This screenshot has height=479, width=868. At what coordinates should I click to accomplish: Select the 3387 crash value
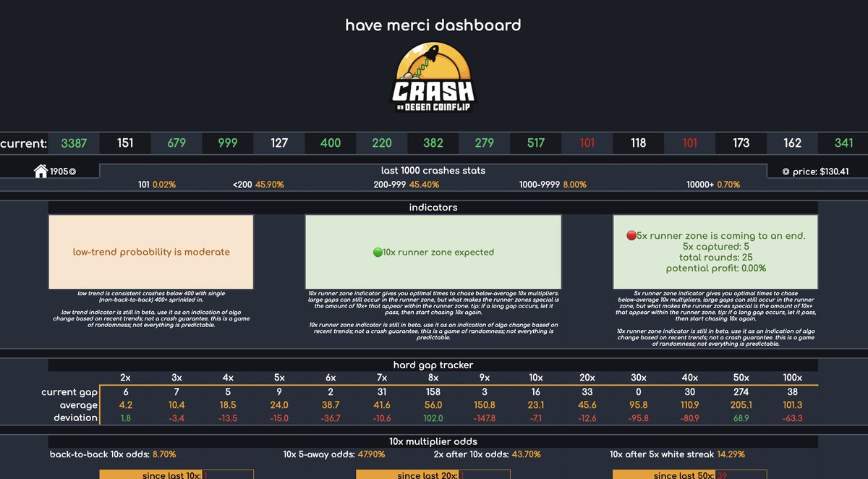(x=74, y=143)
